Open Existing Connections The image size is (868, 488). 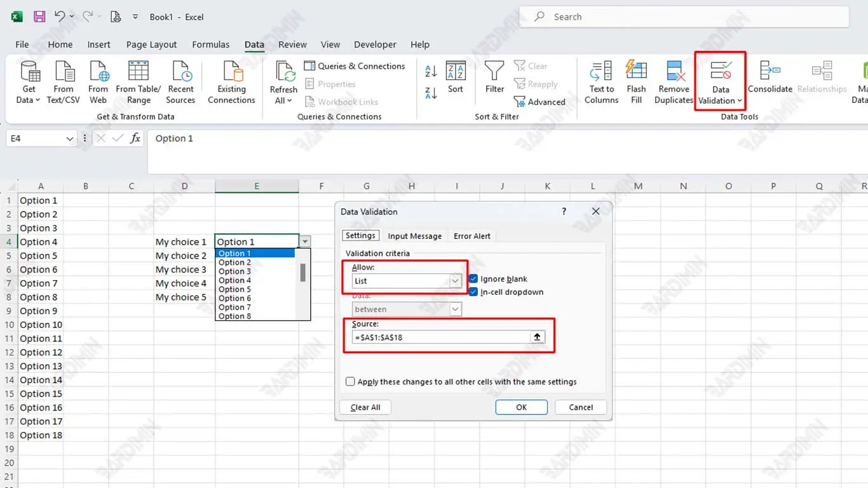[x=231, y=71]
